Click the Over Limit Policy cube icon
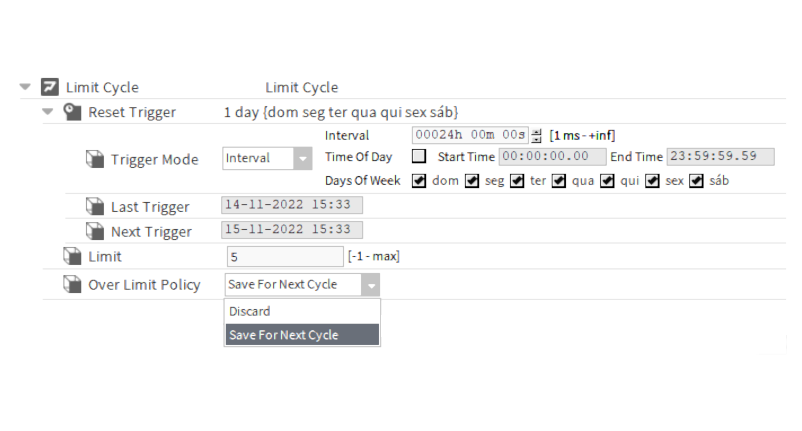 [x=72, y=284]
